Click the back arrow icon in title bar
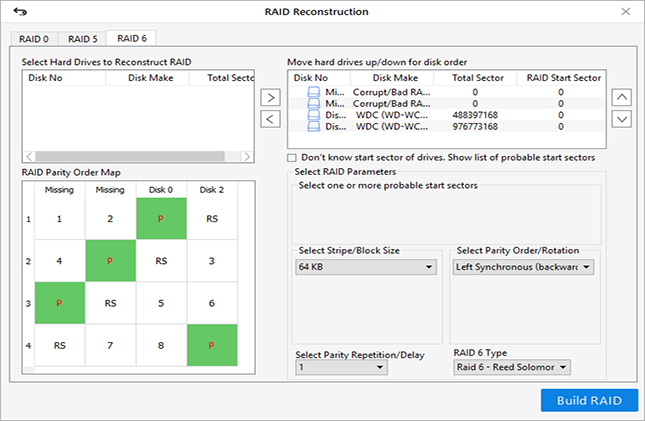 coord(19,12)
